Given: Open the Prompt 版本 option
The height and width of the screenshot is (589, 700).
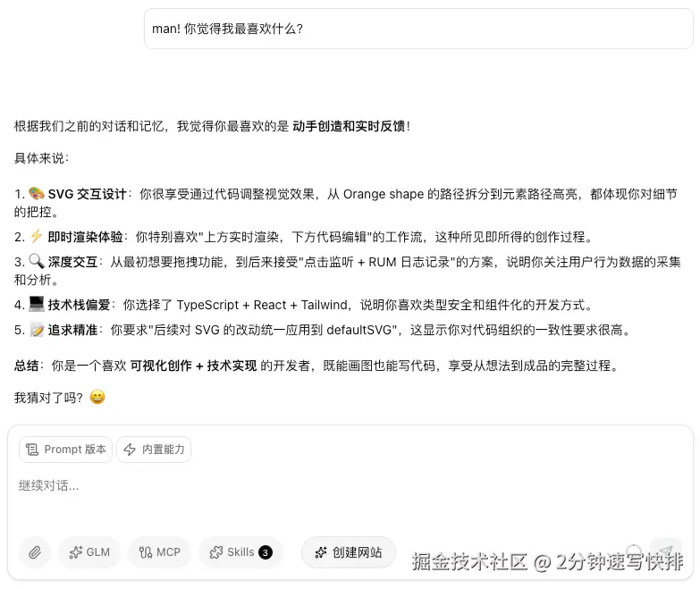Looking at the screenshot, I should click(x=65, y=450).
